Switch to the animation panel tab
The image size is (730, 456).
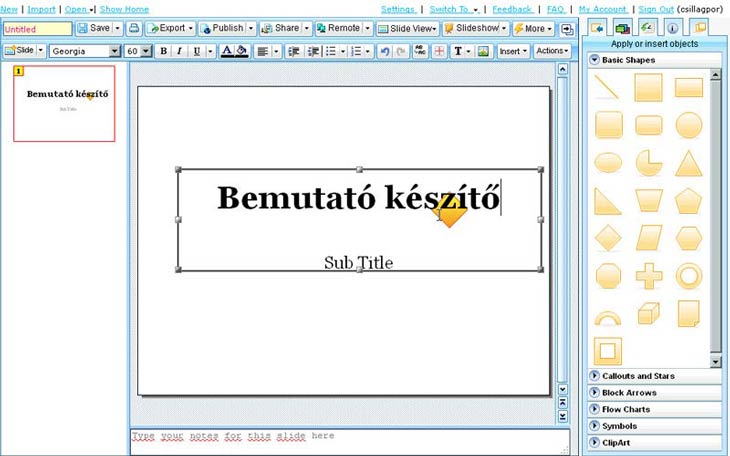647,28
